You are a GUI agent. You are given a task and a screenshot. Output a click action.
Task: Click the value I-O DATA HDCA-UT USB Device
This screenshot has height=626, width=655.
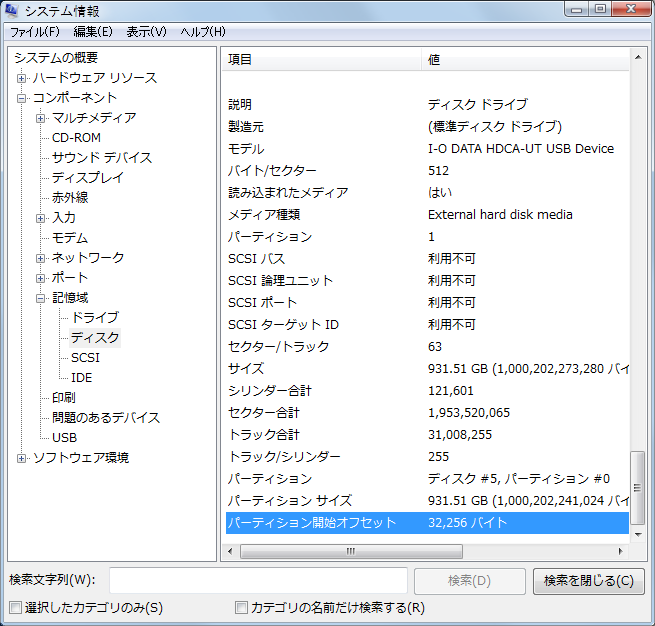[521, 149]
